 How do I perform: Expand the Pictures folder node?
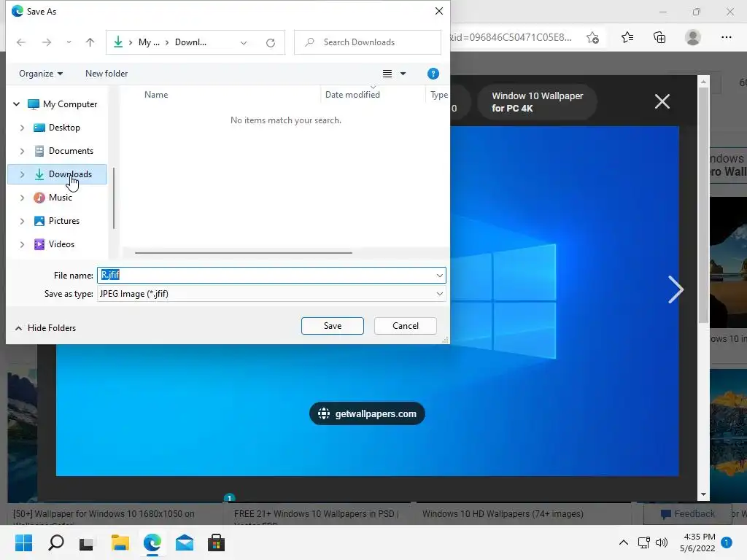click(x=22, y=221)
